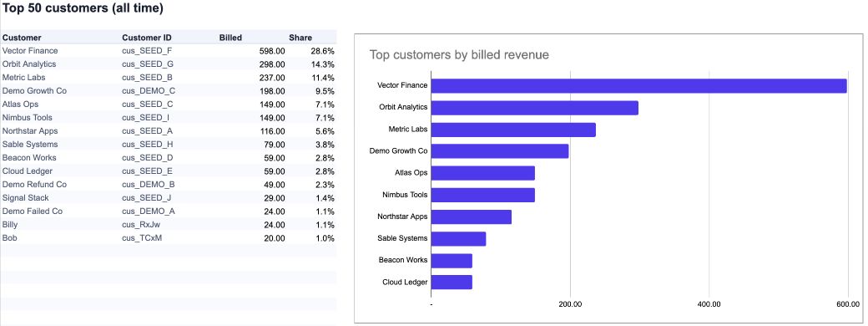Click customer ID cus_SEED_C
This screenshot has height=326, width=868.
point(148,104)
